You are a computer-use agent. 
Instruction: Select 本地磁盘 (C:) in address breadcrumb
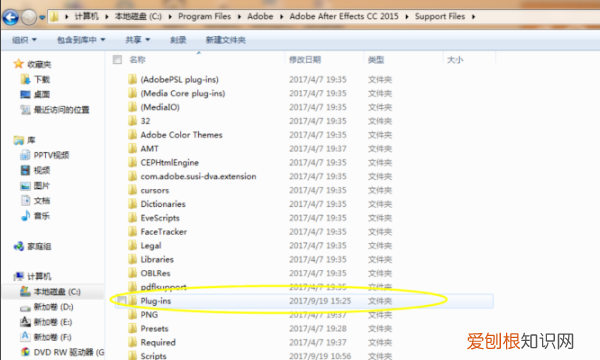(138, 16)
